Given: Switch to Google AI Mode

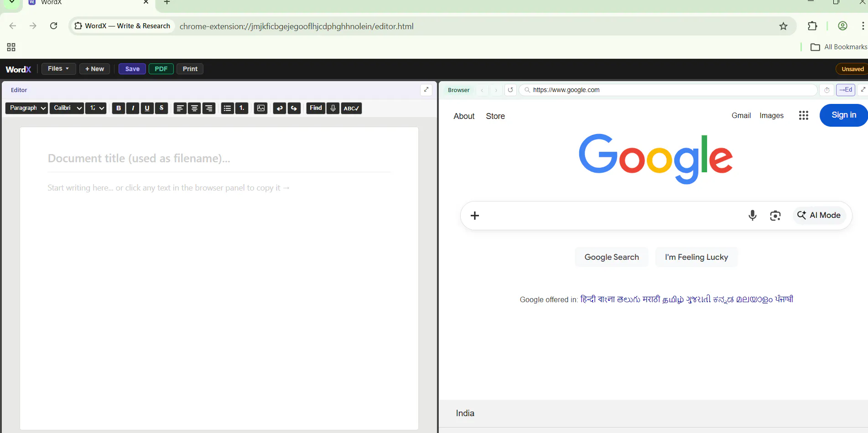Looking at the screenshot, I should click(819, 215).
